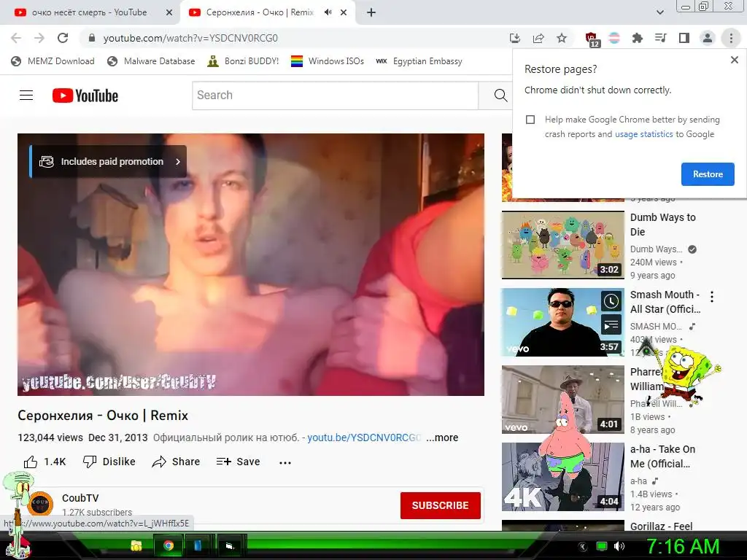Expand description with ...more

pos(442,437)
